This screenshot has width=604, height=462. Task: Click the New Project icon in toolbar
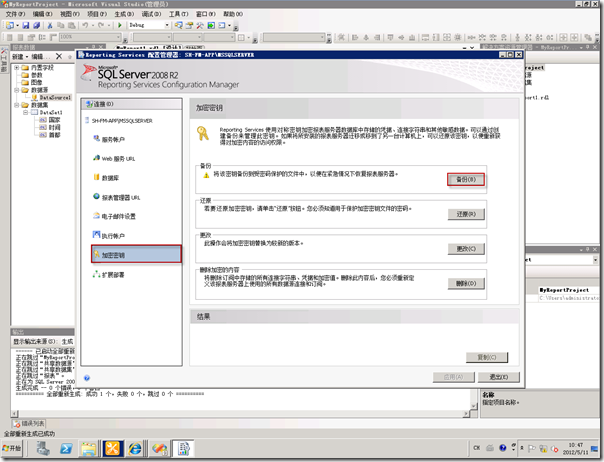[10, 25]
